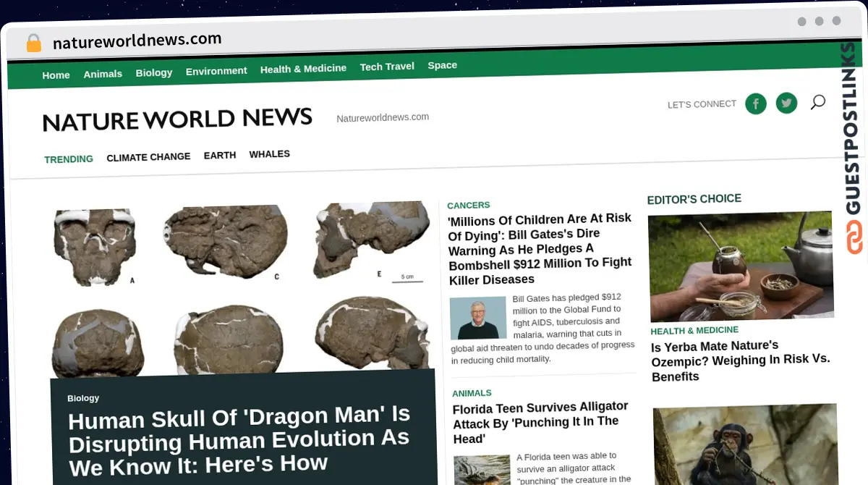Select the Health & Medicine menu item
Viewport: 868px width, 485px height.
tap(303, 69)
